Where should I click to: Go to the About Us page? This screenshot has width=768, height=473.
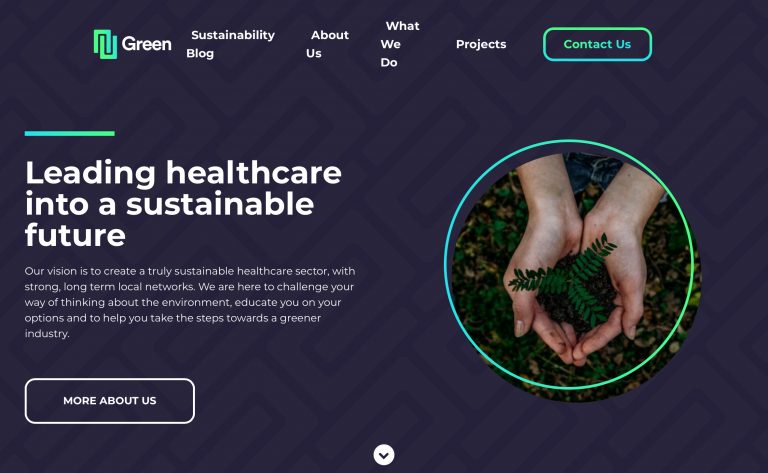328,44
